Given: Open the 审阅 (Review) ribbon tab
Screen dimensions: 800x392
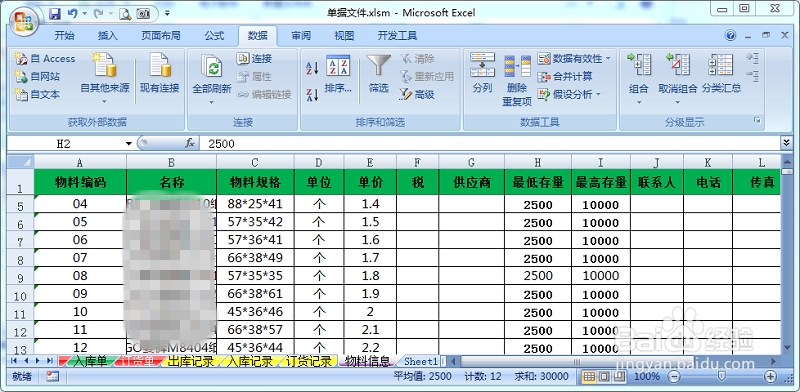Looking at the screenshot, I should click(301, 36).
